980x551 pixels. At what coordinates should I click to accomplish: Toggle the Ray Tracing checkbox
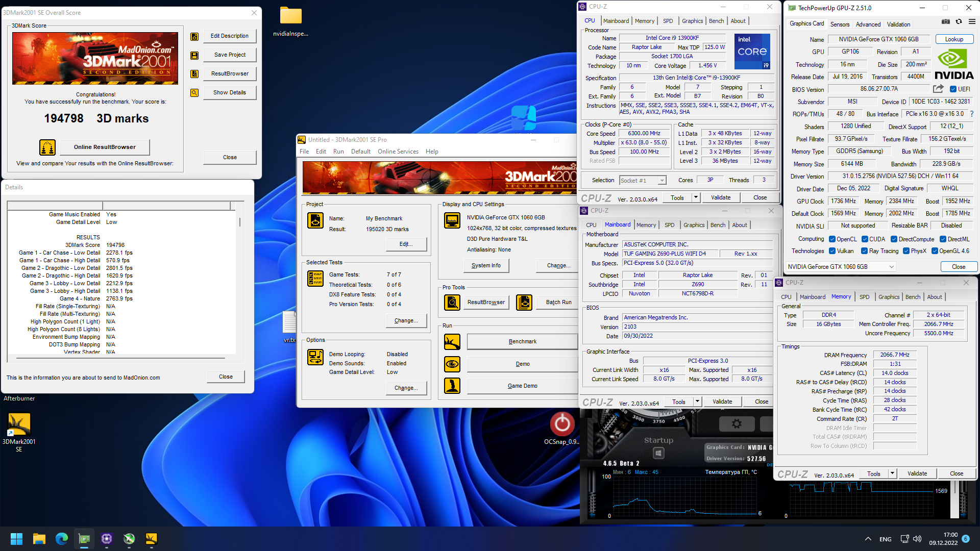(x=864, y=251)
